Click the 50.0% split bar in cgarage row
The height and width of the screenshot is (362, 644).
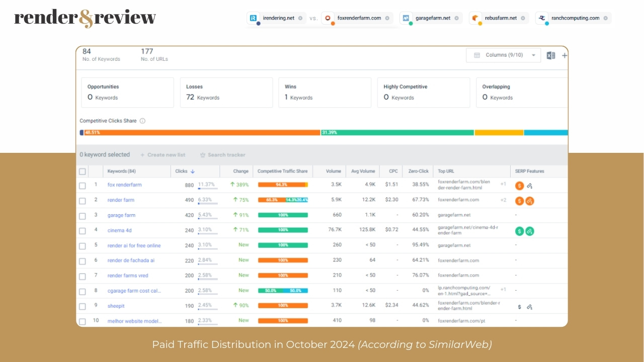point(283,291)
